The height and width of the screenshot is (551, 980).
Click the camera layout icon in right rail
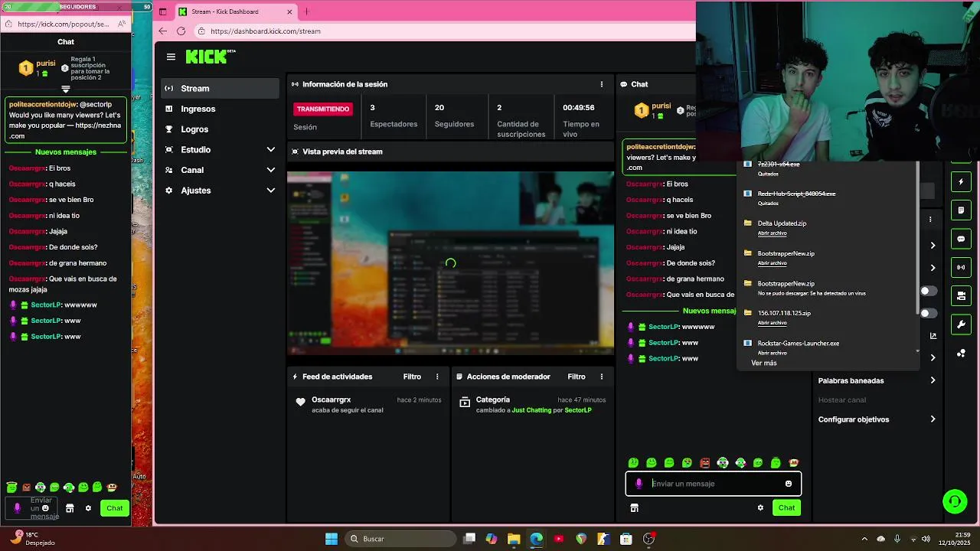point(961,295)
